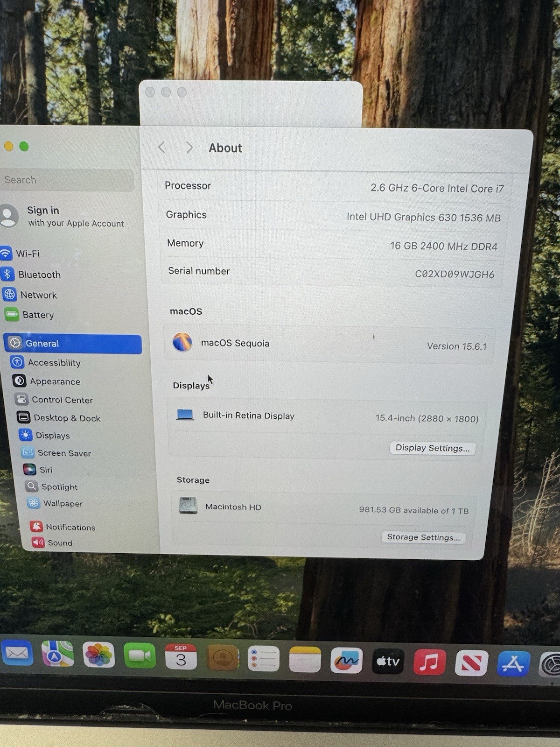Click the green zoom window button
560x747 pixels.
pos(24,147)
